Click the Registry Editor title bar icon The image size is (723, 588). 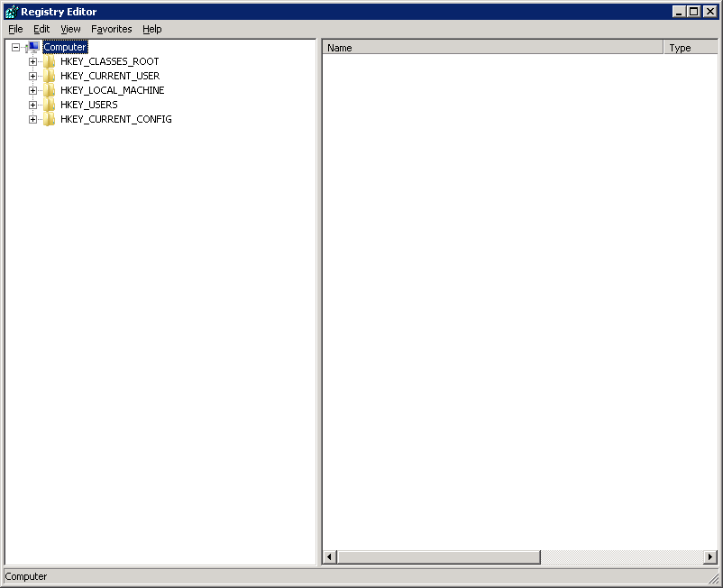[x=12, y=12]
